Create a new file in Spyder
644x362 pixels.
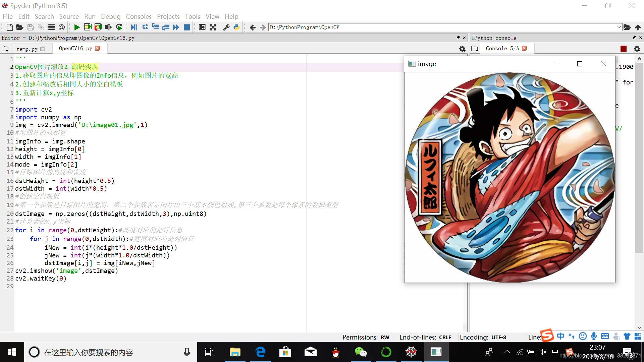(x=9, y=27)
